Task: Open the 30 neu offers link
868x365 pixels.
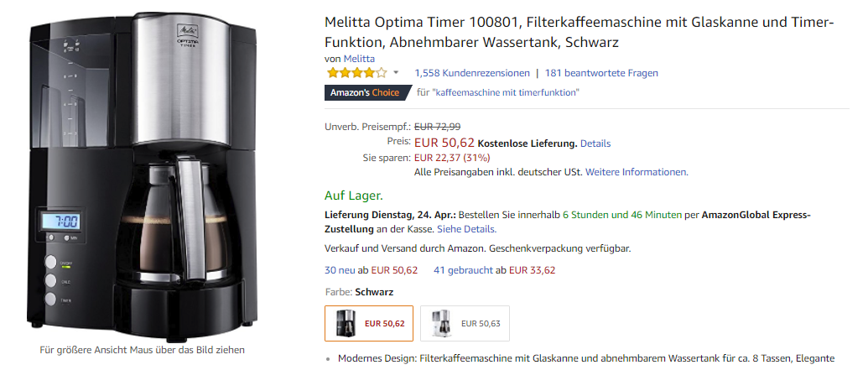Action: [x=340, y=270]
